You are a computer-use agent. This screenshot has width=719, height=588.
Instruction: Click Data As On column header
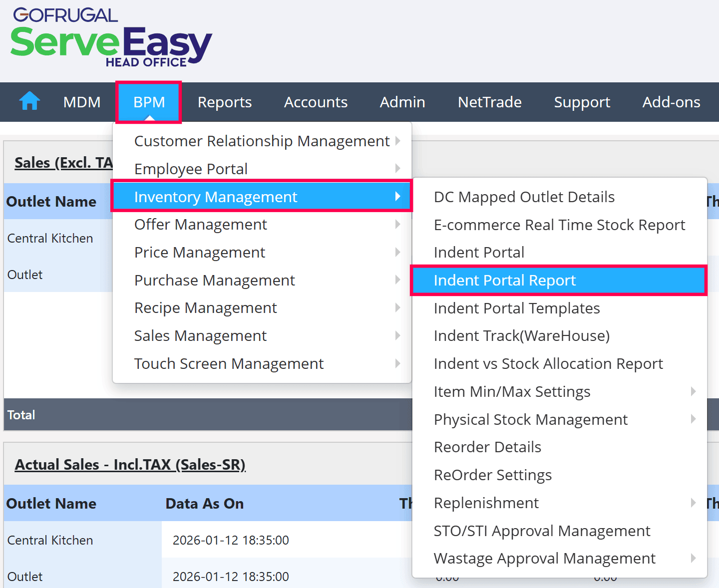click(205, 504)
